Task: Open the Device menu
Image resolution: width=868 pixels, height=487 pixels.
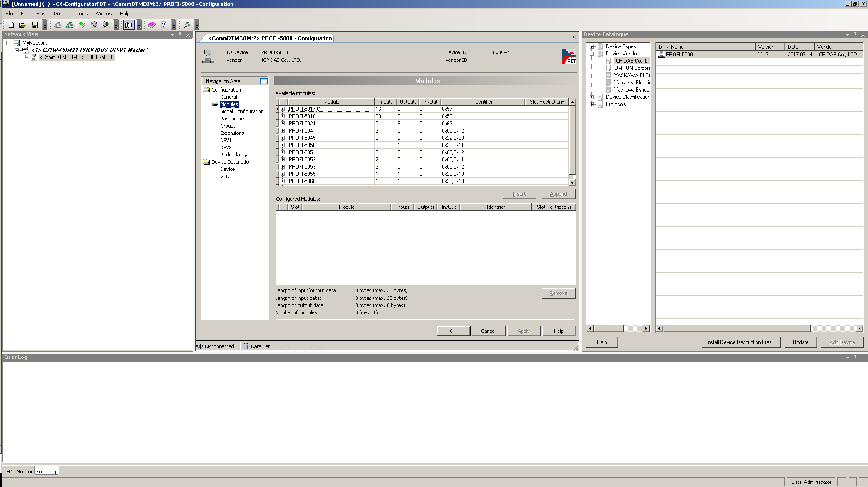Action: coord(61,14)
